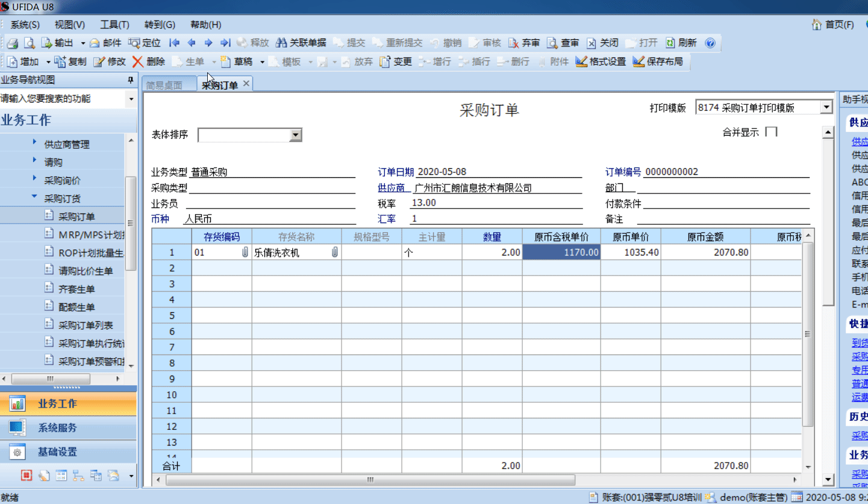Open 关联单据 related documents
The image size is (868, 504).
[301, 43]
